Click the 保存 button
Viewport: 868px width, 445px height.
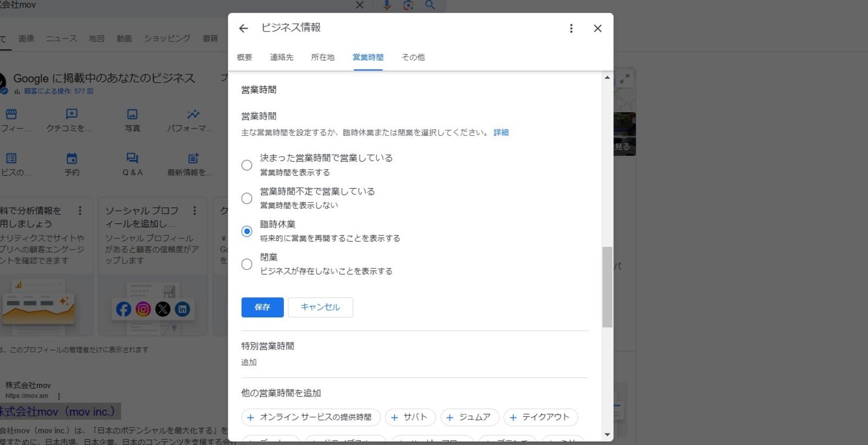click(262, 307)
